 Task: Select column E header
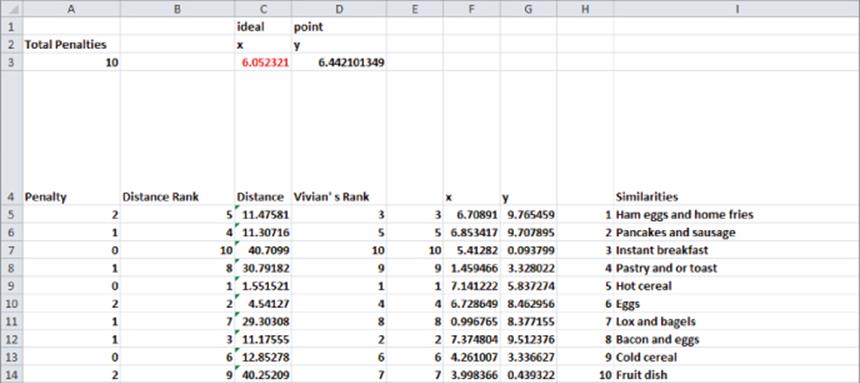(x=415, y=8)
